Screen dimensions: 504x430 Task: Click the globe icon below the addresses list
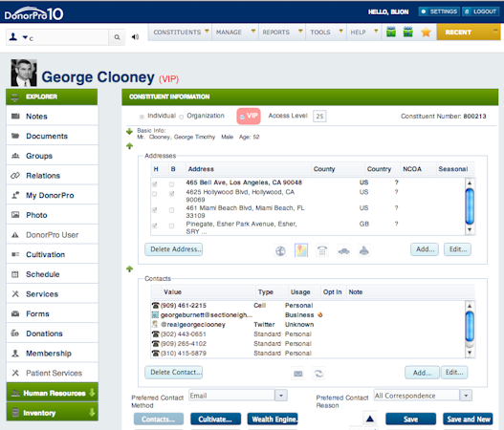point(280,250)
